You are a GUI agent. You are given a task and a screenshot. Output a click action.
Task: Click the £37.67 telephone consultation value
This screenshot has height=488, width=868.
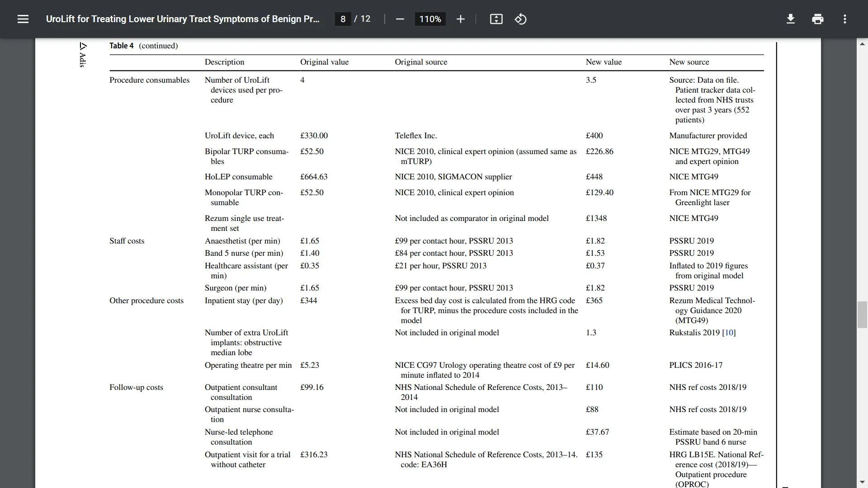coord(598,432)
